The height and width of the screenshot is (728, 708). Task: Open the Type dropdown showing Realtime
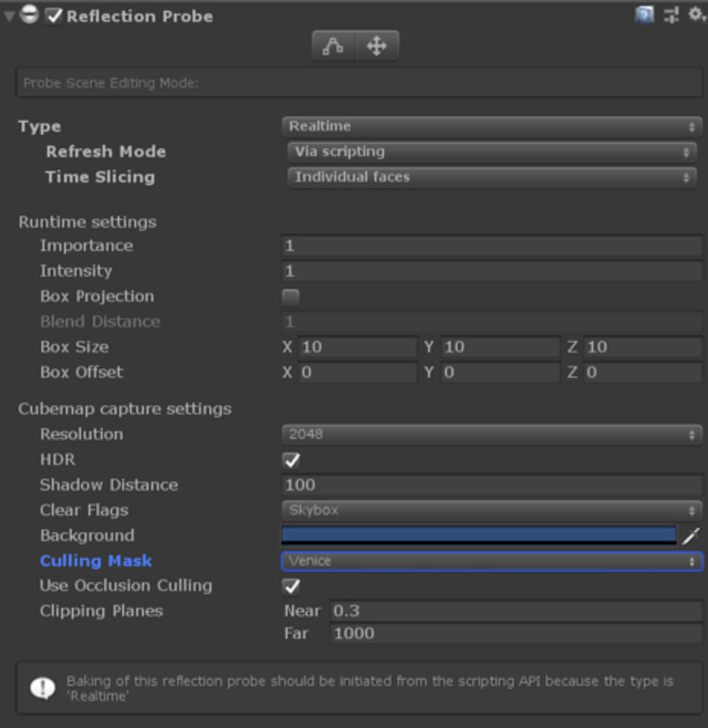pos(492,126)
